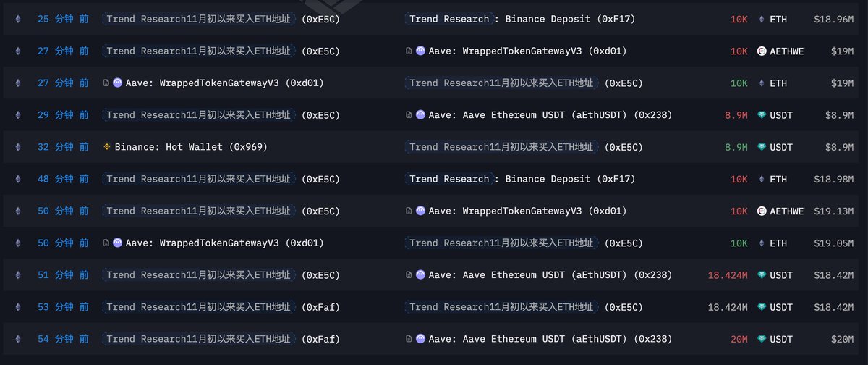The image size is (868, 365).
Task: Click the ETH token label in $18.96M row
Action: (x=778, y=20)
